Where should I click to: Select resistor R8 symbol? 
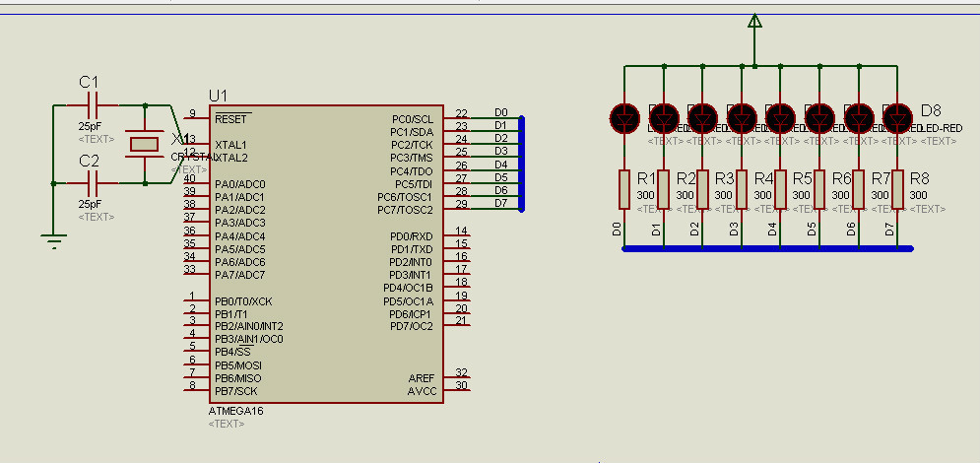tap(896, 189)
